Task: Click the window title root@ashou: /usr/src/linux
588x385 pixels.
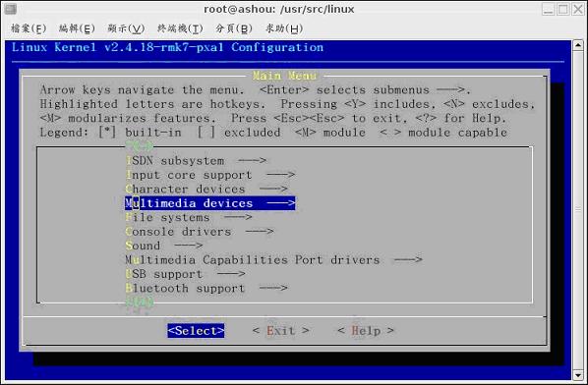Action: [279, 9]
